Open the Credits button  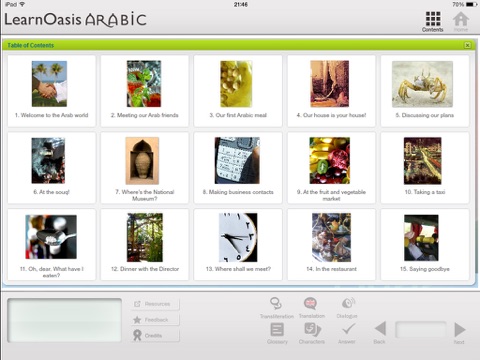(156, 335)
